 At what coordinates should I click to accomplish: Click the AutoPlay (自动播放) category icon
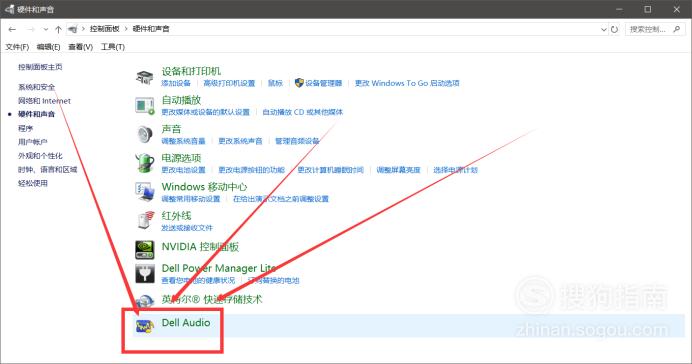point(144,106)
